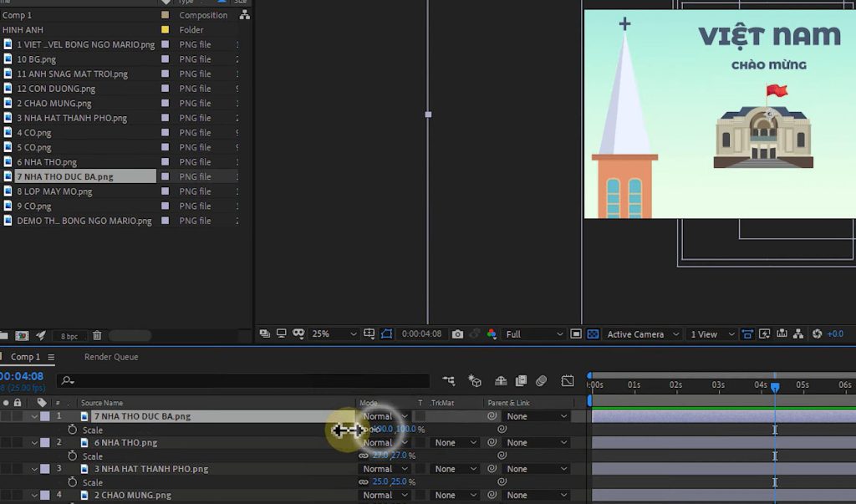Enable Draft 3D mode in the timeline

pyautogui.click(x=475, y=380)
